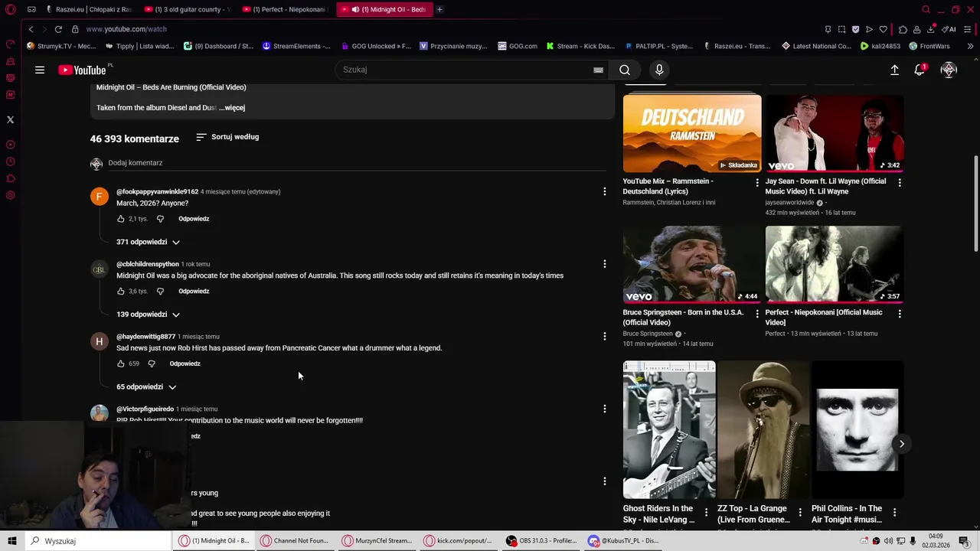Open ZZ Top La Grange short thumbnail
980x551 pixels.
click(x=763, y=430)
